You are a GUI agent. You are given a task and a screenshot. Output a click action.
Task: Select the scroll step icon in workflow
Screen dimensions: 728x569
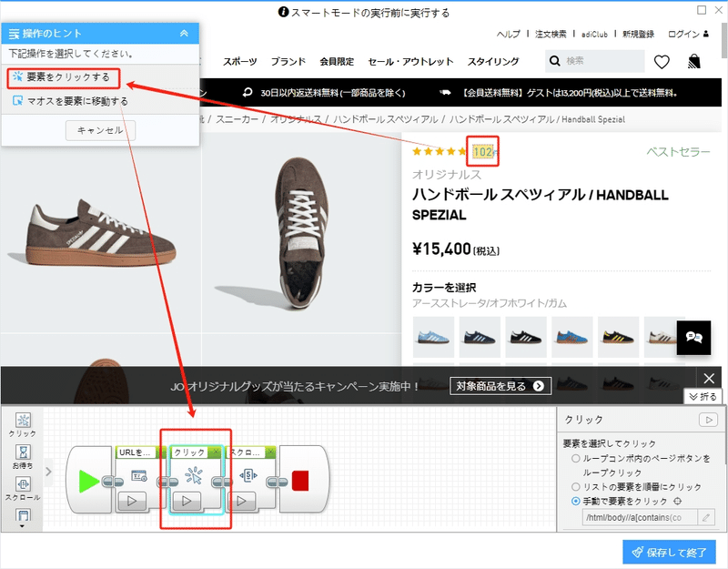(248, 475)
